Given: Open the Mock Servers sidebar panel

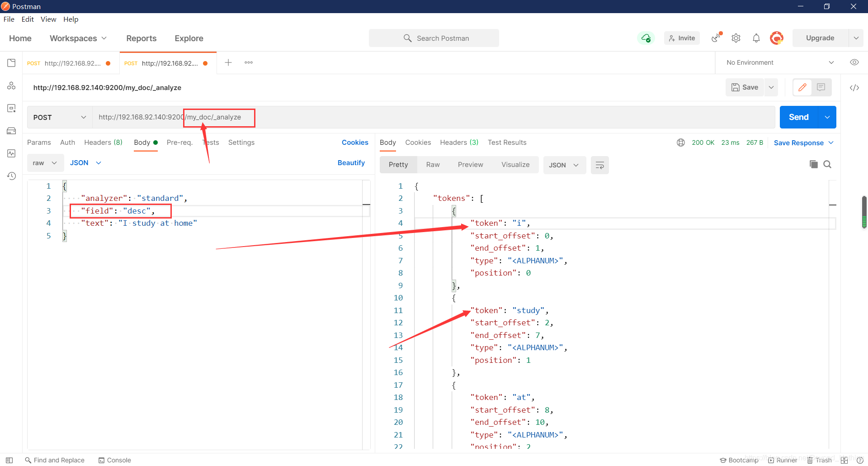Looking at the screenshot, I should tap(11, 131).
